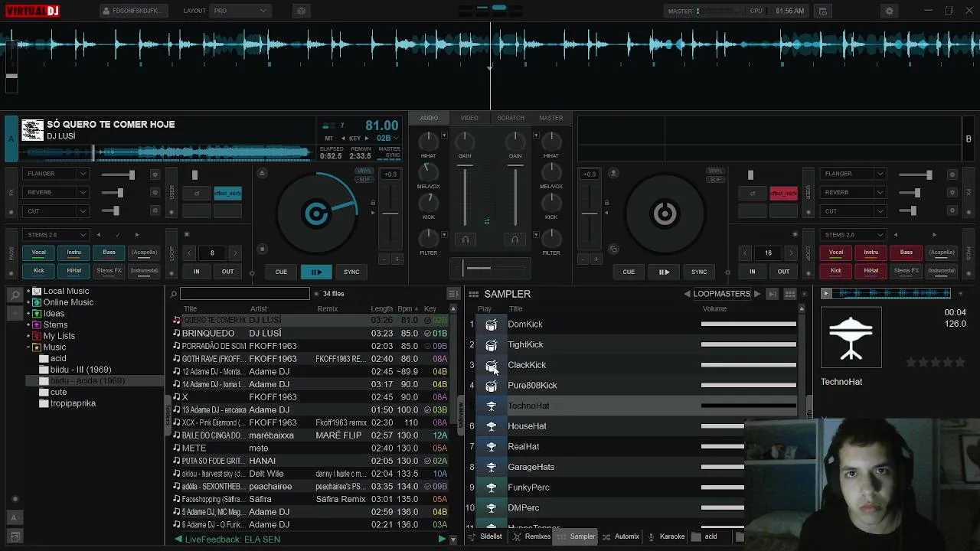Switch to the SCRATCH mixer tab
Image resolution: width=980 pixels, height=551 pixels.
pos(511,118)
